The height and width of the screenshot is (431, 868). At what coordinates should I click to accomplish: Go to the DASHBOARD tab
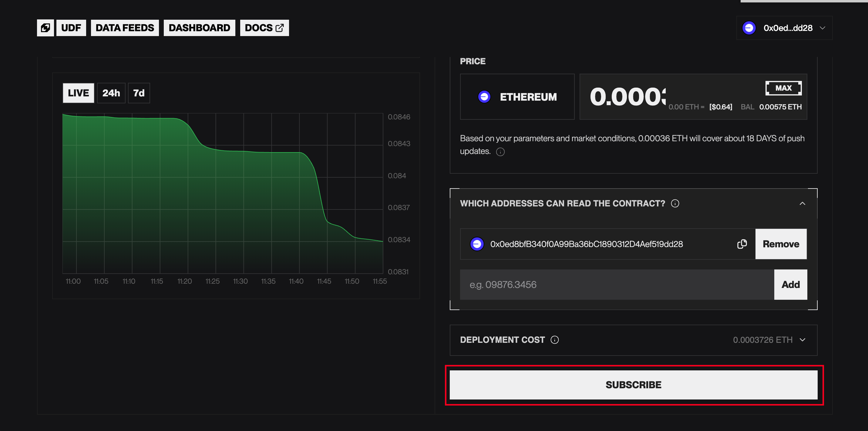point(199,28)
